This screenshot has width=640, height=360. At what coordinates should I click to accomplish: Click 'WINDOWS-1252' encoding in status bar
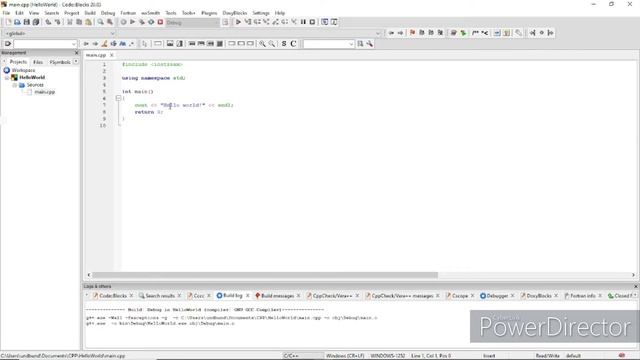[x=387, y=356]
